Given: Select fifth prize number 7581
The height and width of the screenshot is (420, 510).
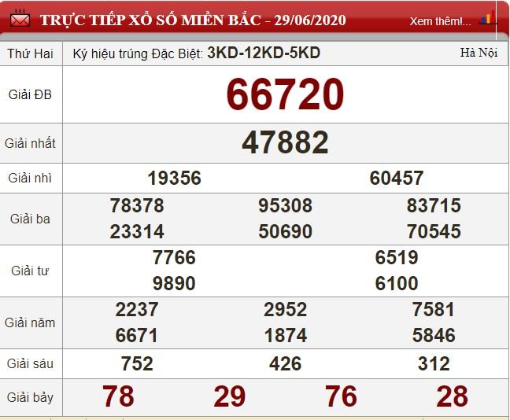Looking at the screenshot, I should 434,309.
